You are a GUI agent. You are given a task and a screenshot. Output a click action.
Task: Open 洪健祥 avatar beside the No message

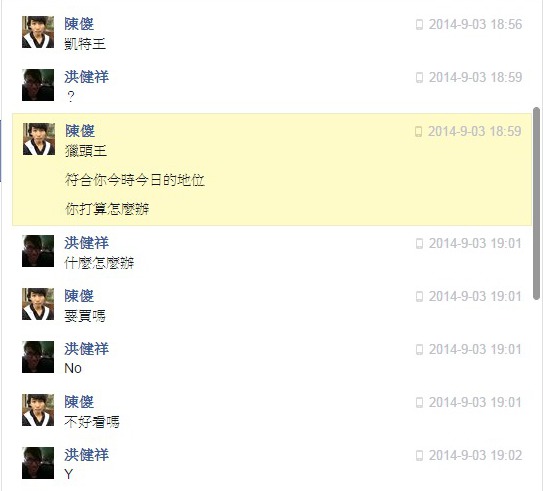[38, 357]
